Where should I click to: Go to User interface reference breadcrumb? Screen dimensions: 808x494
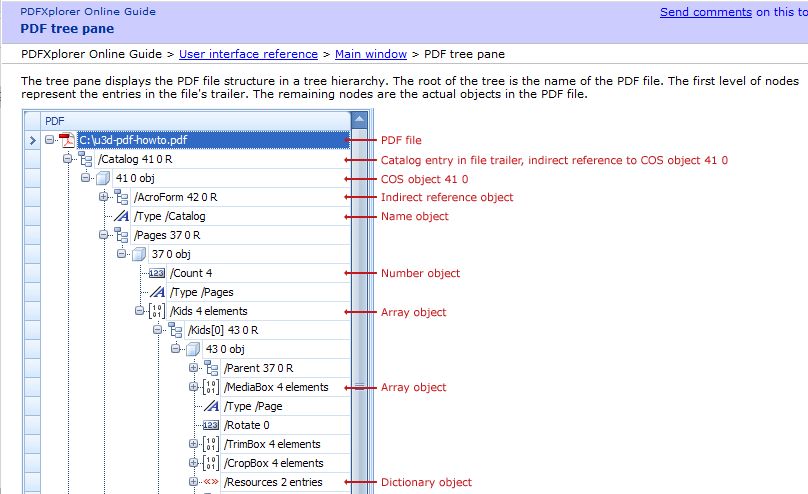coord(248,54)
